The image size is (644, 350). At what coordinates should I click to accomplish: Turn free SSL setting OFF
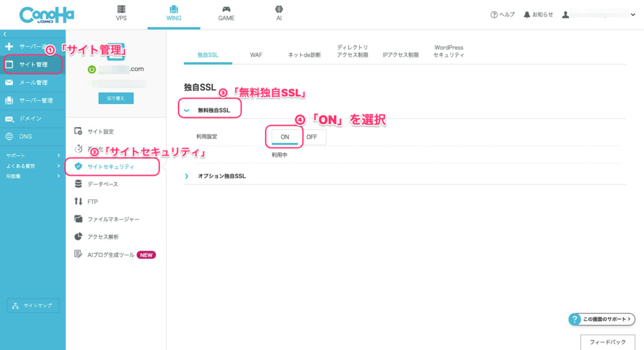(312, 137)
